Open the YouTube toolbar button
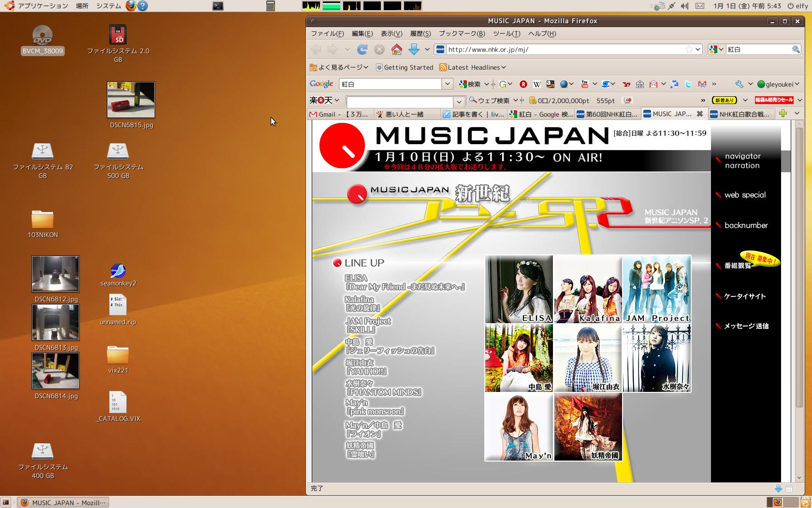 [x=584, y=84]
